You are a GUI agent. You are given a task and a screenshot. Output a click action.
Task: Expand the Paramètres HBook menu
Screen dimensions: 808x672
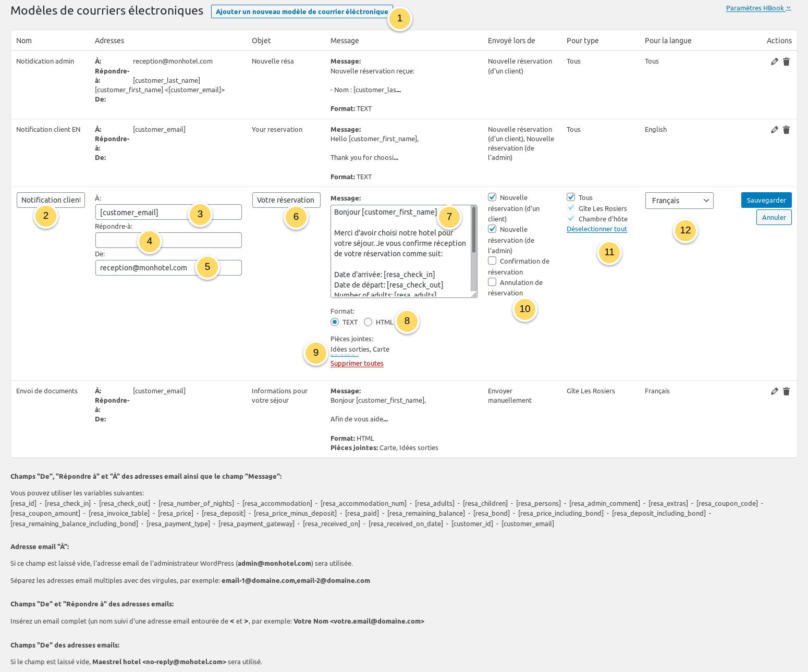(x=758, y=8)
